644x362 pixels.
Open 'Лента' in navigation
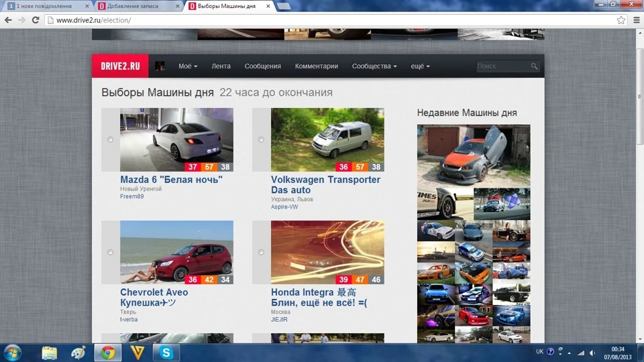221,66
